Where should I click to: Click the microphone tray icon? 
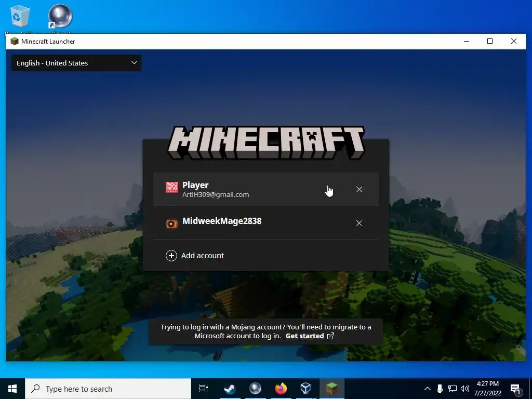click(440, 389)
